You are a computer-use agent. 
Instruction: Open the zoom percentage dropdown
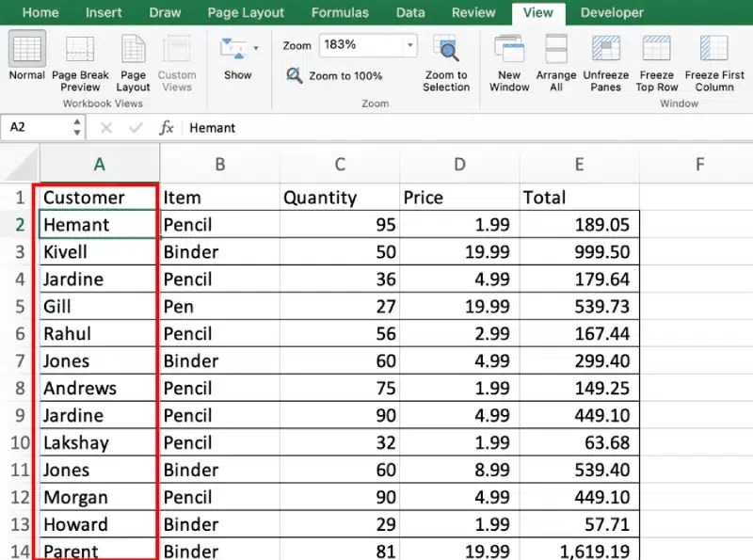pyautogui.click(x=409, y=44)
